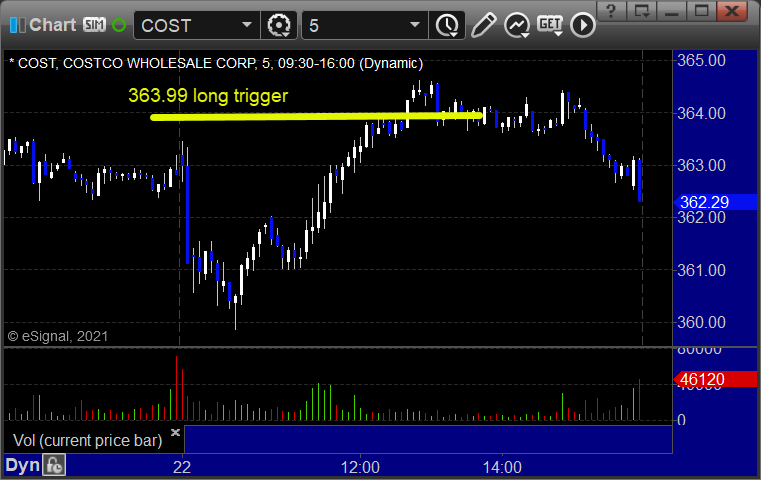Open the symbol settings gear menu
Viewport: 761px width, 480px height.
tap(279, 25)
